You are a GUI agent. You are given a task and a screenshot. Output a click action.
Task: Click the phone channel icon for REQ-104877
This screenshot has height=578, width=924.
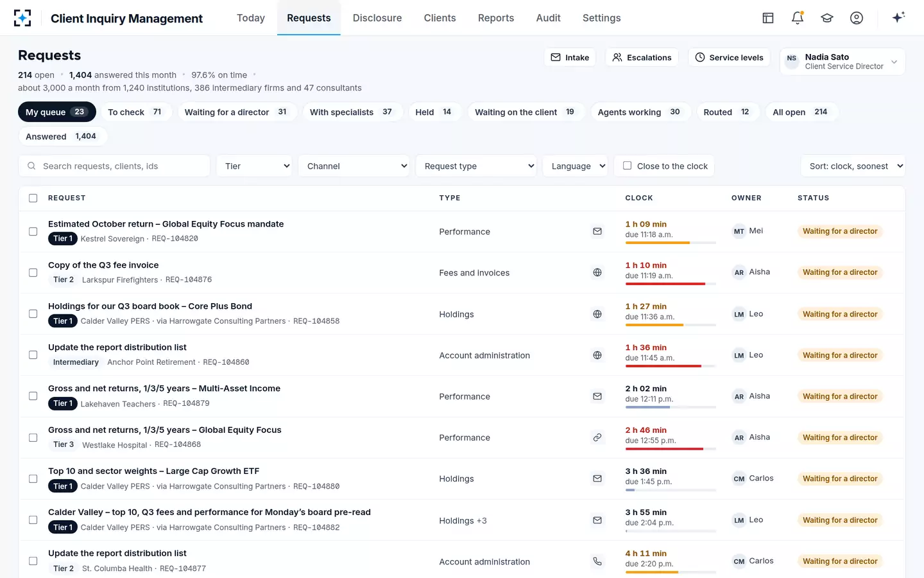597,561
